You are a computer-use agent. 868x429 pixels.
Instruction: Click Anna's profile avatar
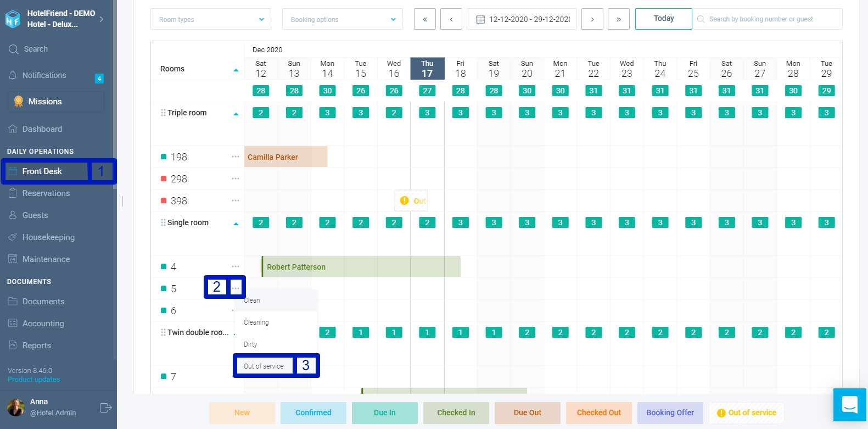pos(15,408)
